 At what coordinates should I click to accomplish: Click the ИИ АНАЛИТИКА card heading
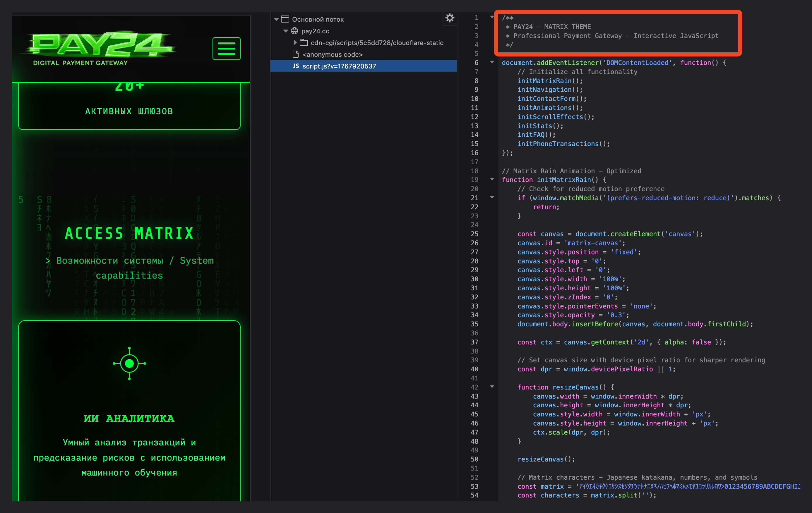point(129,418)
